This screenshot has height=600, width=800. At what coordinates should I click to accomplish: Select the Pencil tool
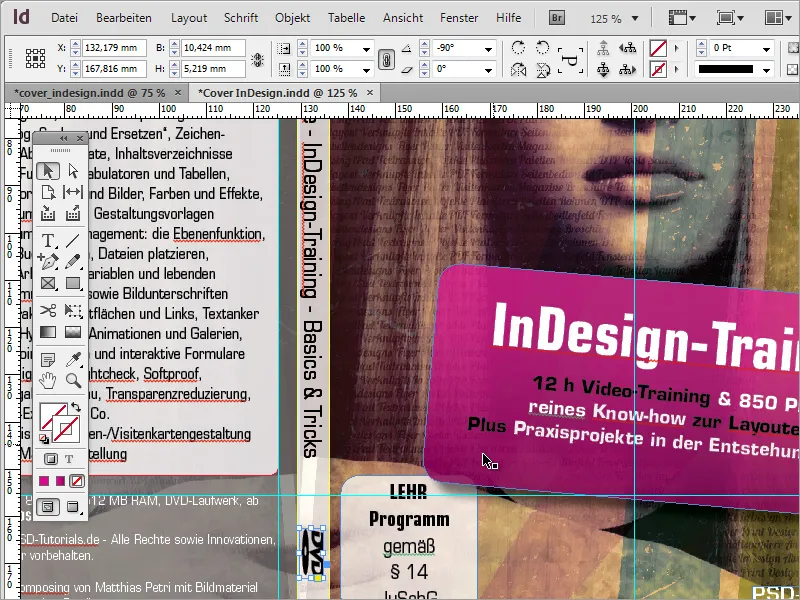tap(73, 261)
